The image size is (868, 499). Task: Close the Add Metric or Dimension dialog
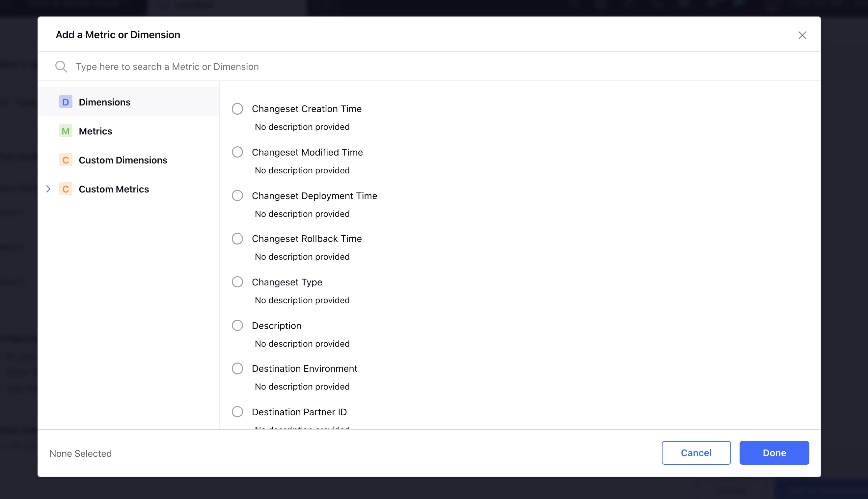tap(802, 35)
